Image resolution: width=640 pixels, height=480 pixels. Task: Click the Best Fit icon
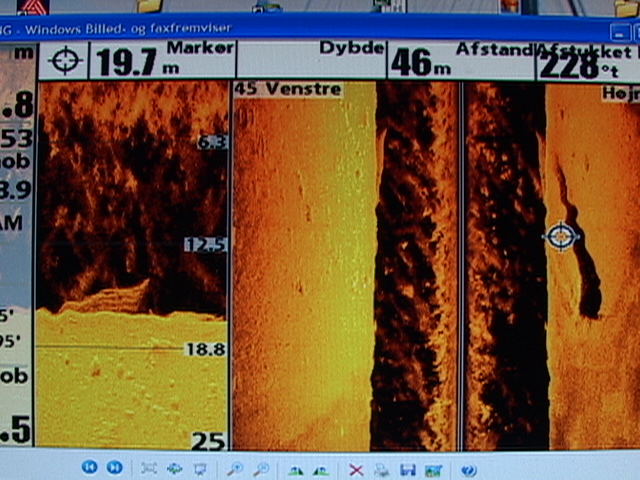pyautogui.click(x=149, y=468)
